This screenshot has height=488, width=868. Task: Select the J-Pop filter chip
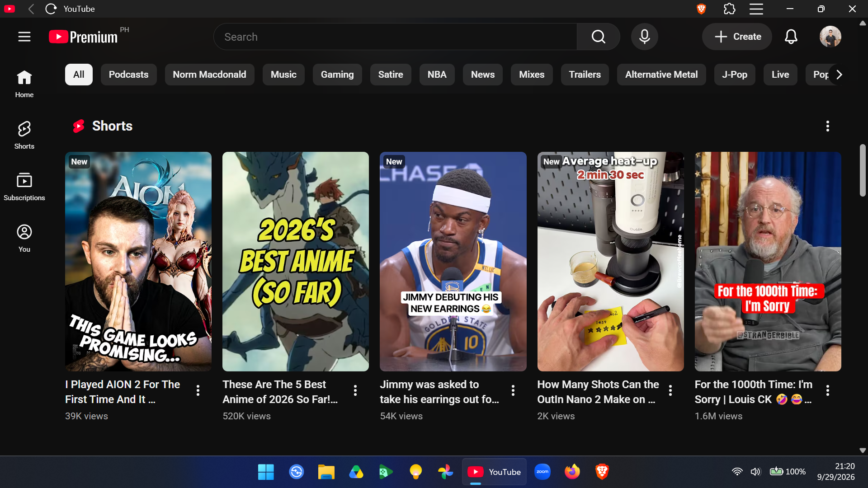pos(735,75)
